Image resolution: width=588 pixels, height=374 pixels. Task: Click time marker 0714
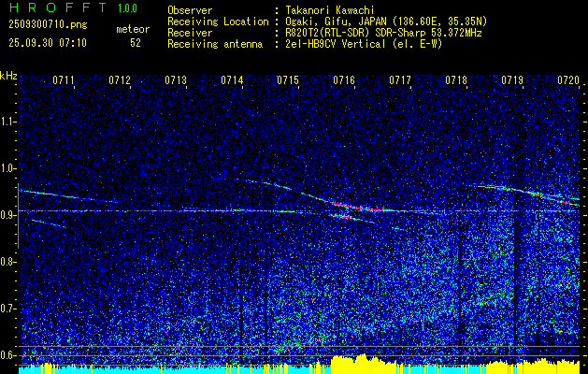pos(232,80)
